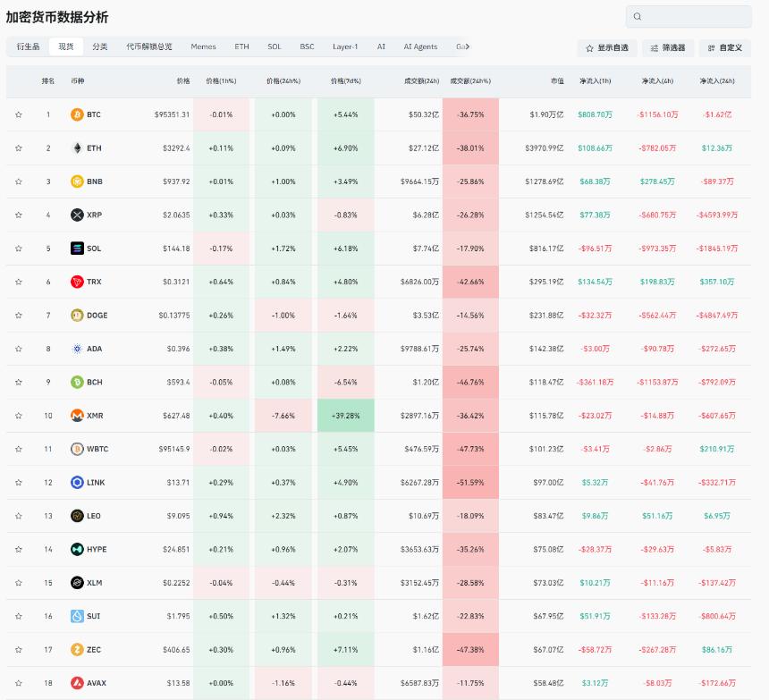Toggle the star for XRP row
This screenshot has height=700, width=769.
(19, 215)
